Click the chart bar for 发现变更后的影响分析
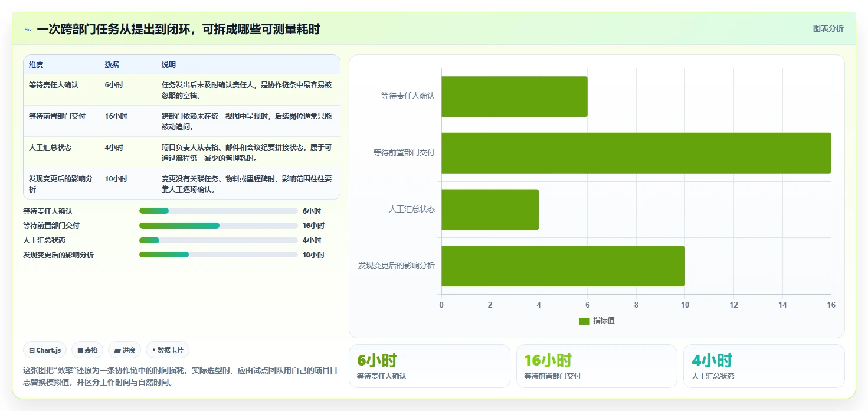 point(563,266)
